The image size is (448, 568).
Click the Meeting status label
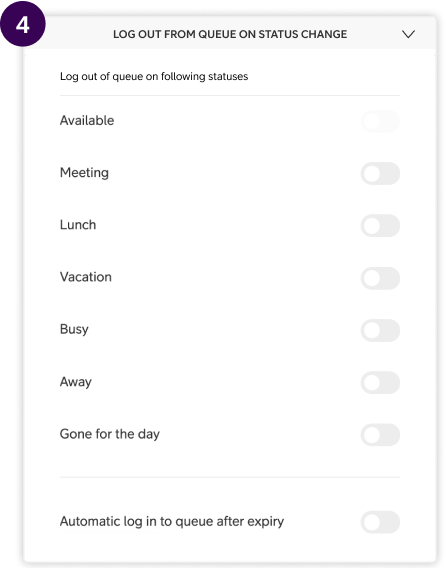tap(84, 173)
